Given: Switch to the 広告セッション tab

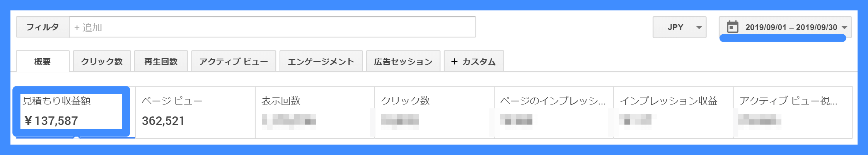Looking at the screenshot, I should (403, 61).
